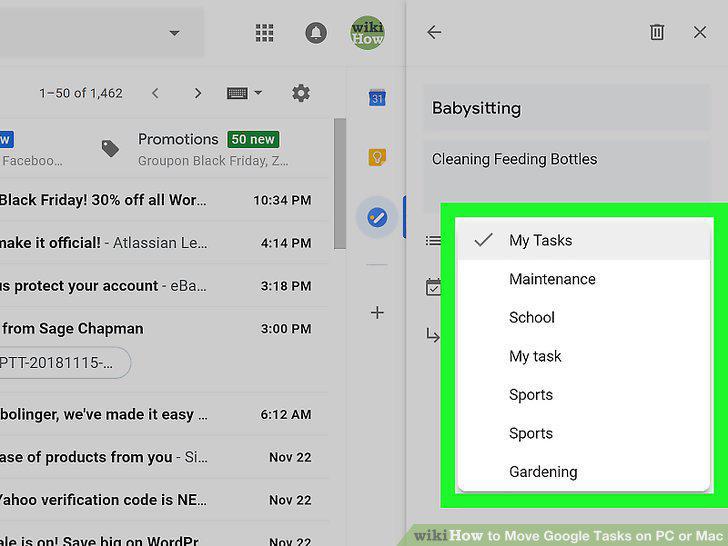This screenshot has height=546, width=728.
Task: Open Google Keep from the side panel
Action: 377,157
